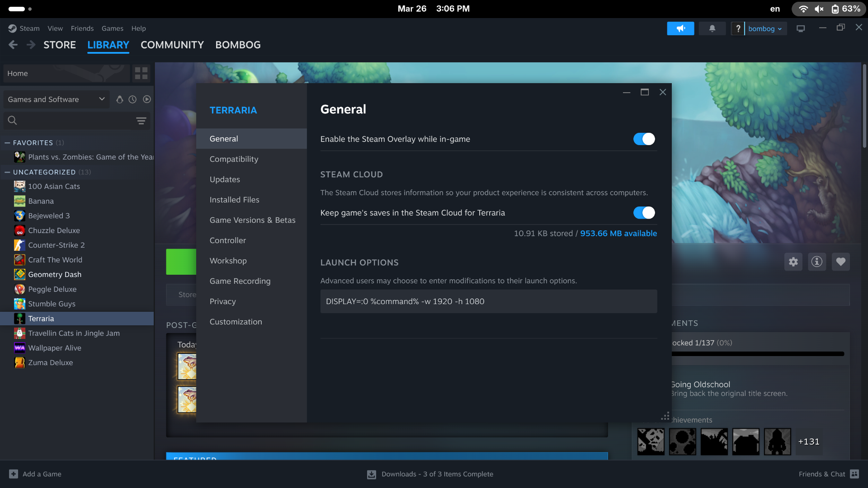Image resolution: width=868 pixels, height=488 pixels.
Task: Open the Games and Software dropdown
Action: (56, 99)
